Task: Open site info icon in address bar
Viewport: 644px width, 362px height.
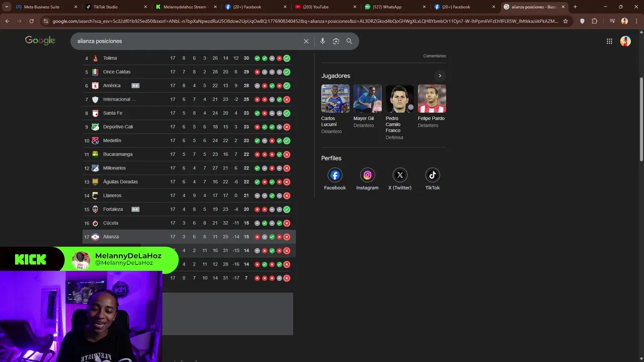Action: (46, 21)
